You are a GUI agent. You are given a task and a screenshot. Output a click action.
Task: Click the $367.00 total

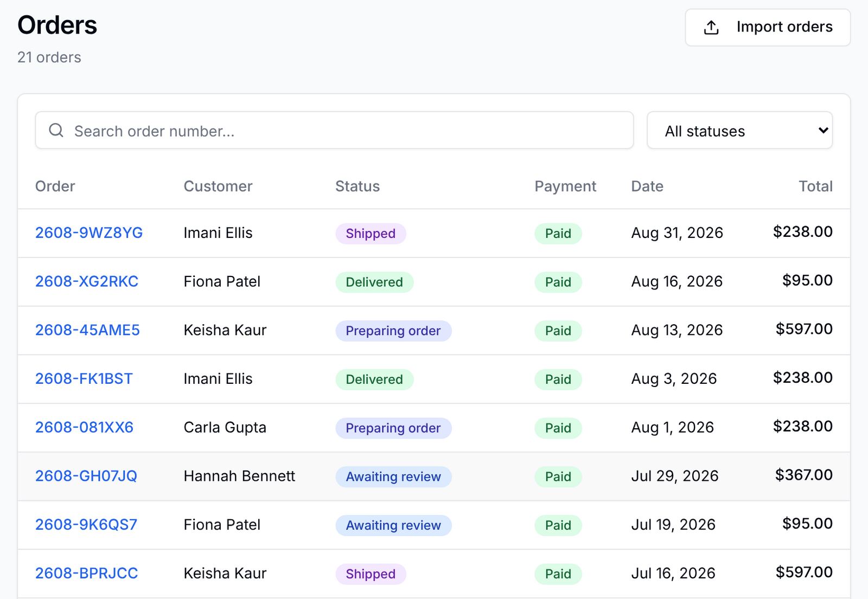click(803, 475)
